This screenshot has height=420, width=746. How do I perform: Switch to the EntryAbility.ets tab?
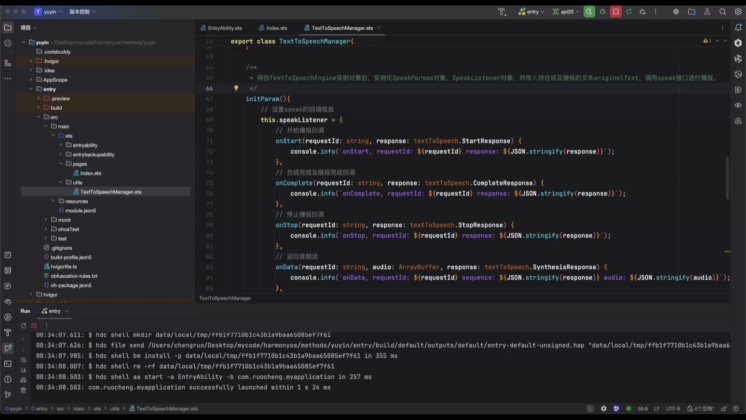click(224, 28)
